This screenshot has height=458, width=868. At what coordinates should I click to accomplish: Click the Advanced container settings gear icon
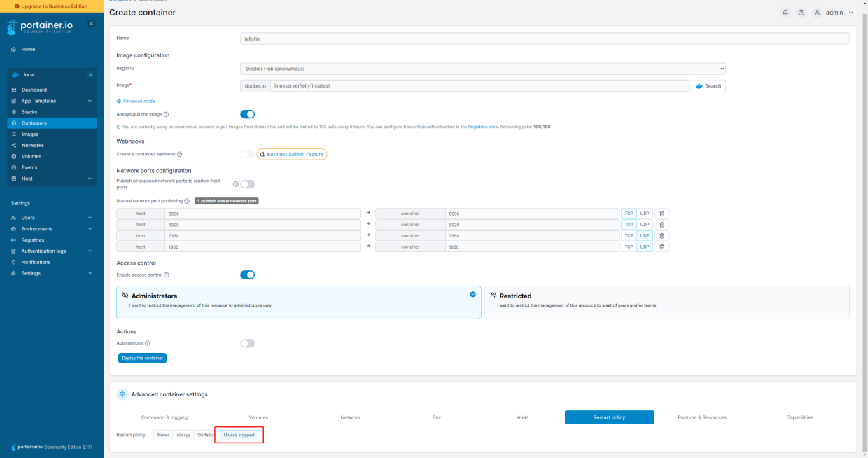click(122, 394)
